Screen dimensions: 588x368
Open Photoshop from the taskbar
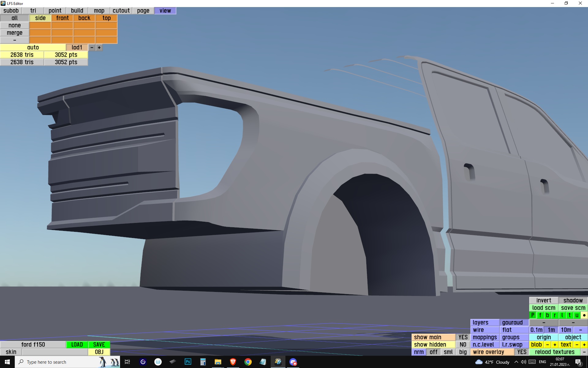pos(188,362)
